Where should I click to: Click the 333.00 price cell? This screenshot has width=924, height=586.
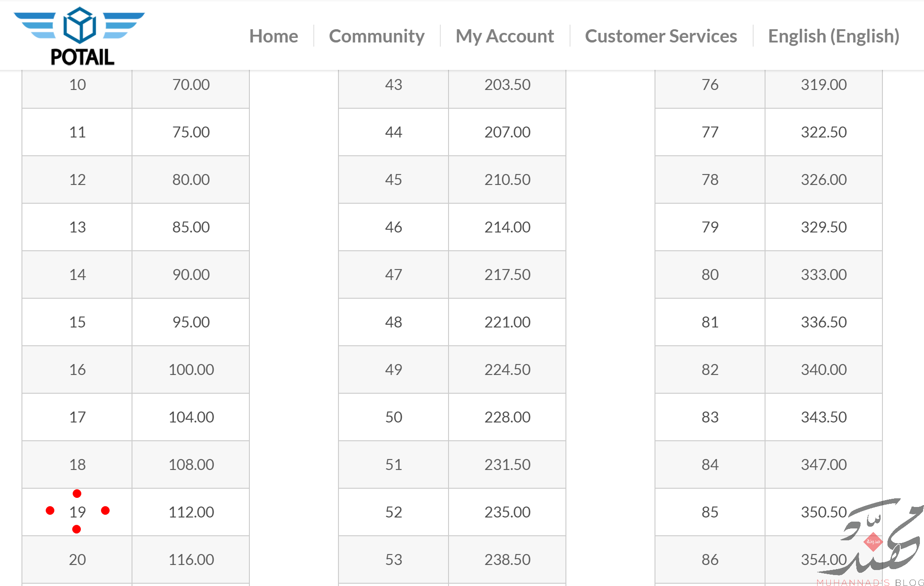click(x=824, y=275)
